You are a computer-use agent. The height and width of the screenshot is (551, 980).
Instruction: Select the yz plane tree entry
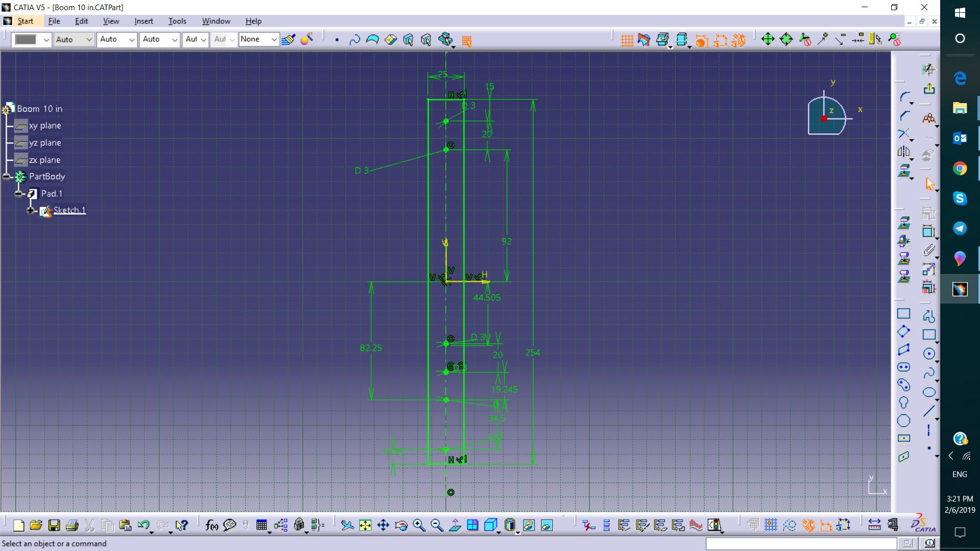click(x=44, y=143)
